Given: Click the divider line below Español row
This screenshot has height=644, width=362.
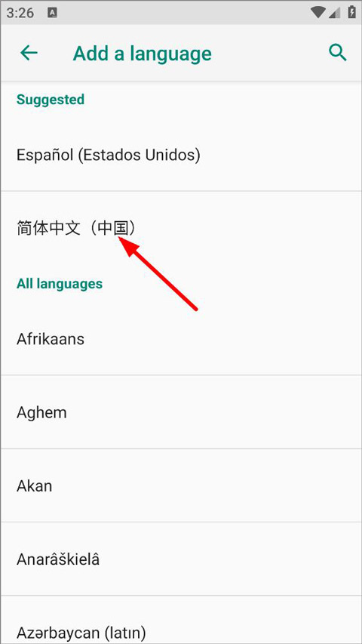Looking at the screenshot, I should click(x=181, y=191).
